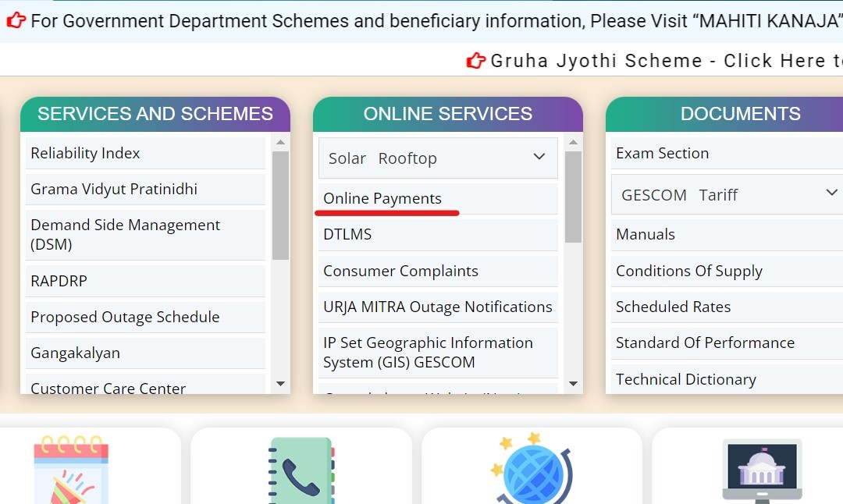
Task: Click the red hand icon in the top notice bar
Action: tap(16, 20)
